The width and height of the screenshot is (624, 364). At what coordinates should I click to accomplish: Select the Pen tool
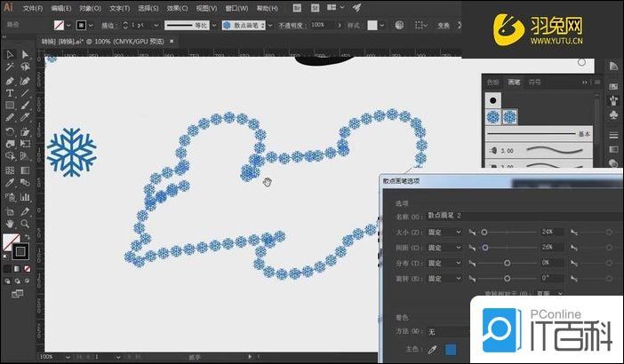click(10, 80)
